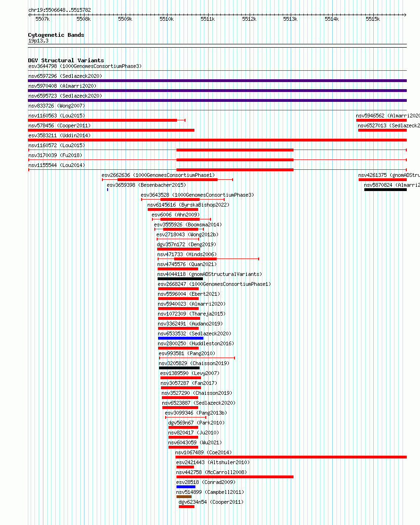Click the blue esv28518 variant bar
420x525 pixels.
click(x=186, y=487)
